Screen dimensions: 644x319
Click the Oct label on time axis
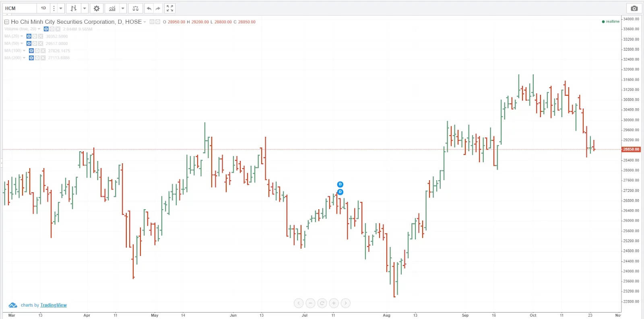(533, 315)
